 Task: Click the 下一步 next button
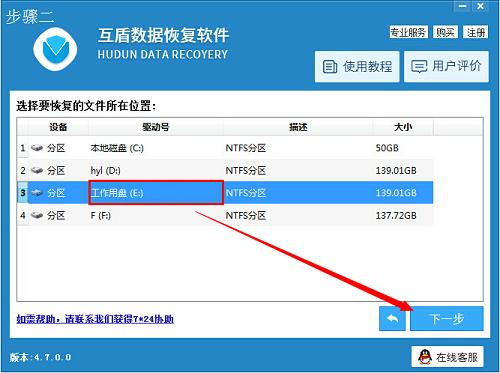click(x=447, y=319)
